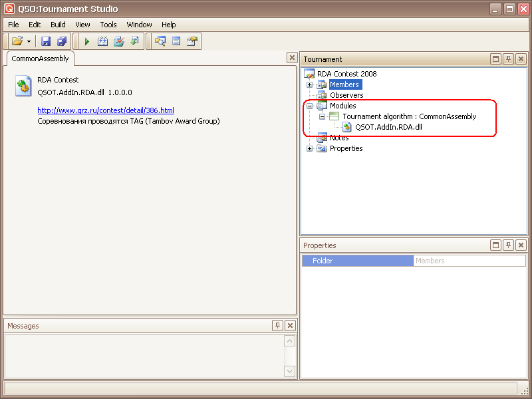Switch to the CommonAssembly tab
532x399 pixels.
pyautogui.click(x=40, y=59)
